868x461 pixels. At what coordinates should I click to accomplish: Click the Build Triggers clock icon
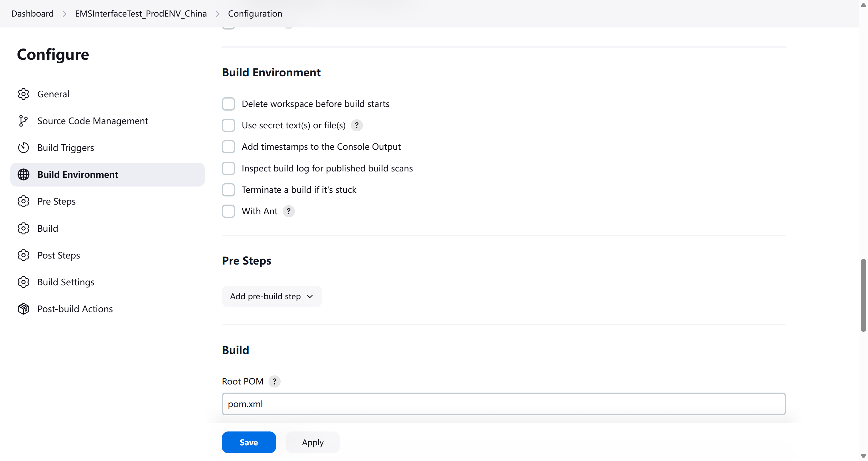[x=23, y=148]
